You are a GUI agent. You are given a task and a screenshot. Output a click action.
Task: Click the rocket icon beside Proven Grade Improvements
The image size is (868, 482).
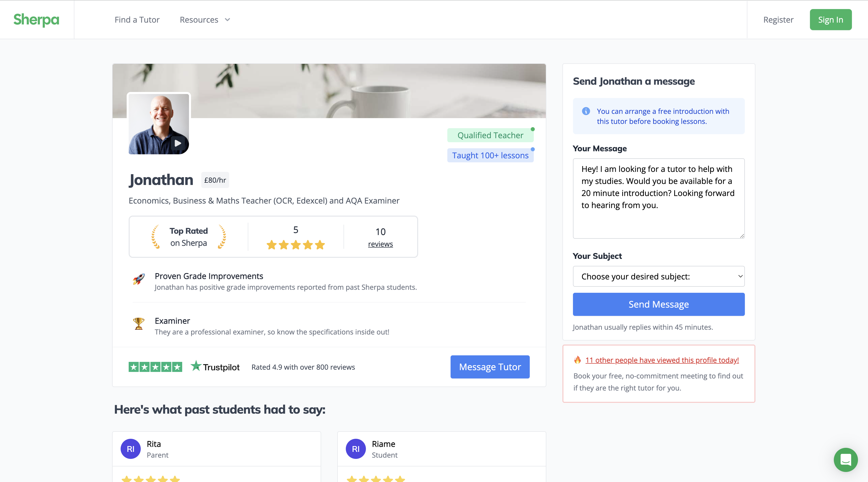point(138,279)
